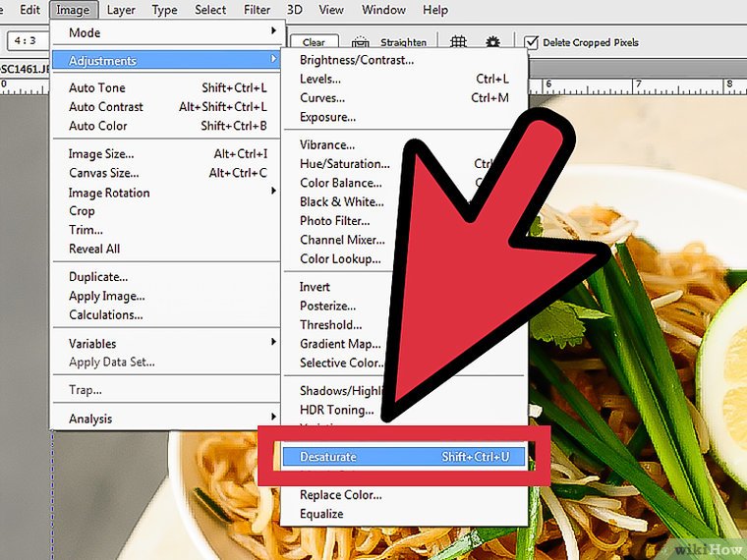Open the Type menu

[164, 10]
